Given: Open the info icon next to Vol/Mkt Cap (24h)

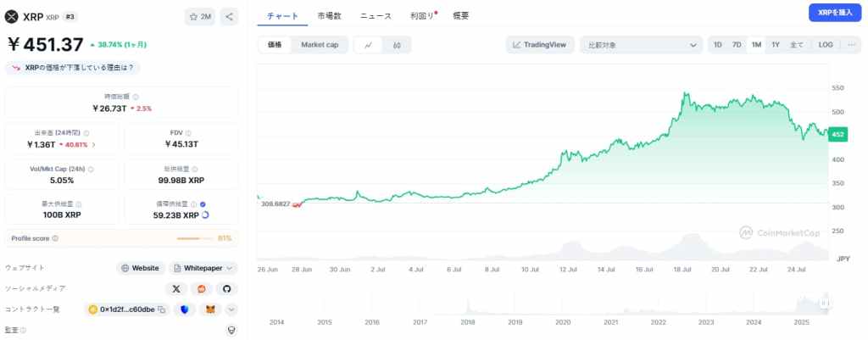Looking at the screenshot, I should (91, 170).
